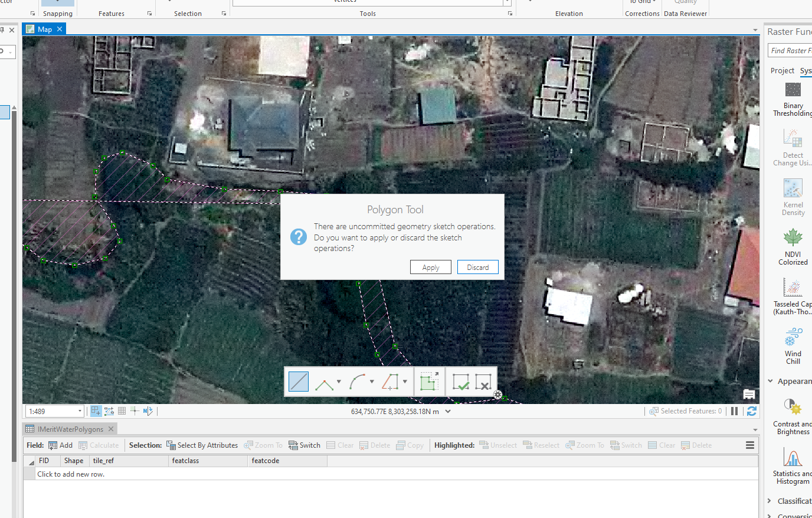Viewport: 812px width, 518px height.
Task: Open sketch toolbar options gear
Action: tap(498, 395)
